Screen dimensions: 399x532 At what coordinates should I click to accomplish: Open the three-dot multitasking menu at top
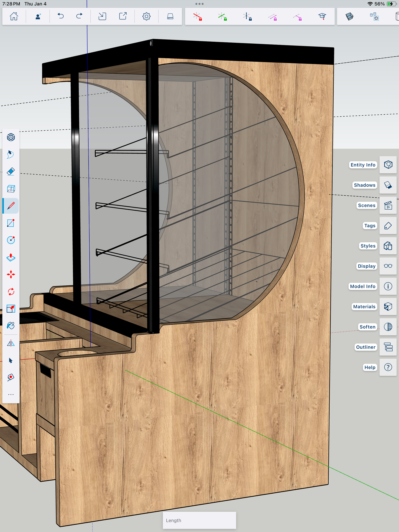[x=199, y=4]
